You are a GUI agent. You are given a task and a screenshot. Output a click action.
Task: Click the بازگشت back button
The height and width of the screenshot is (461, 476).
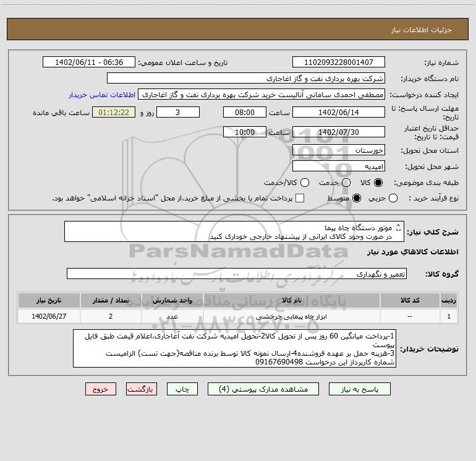tap(142, 389)
